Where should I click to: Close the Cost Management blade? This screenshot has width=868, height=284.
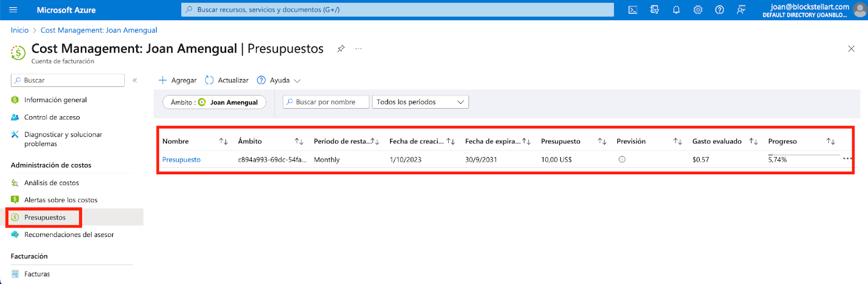point(851,49)
